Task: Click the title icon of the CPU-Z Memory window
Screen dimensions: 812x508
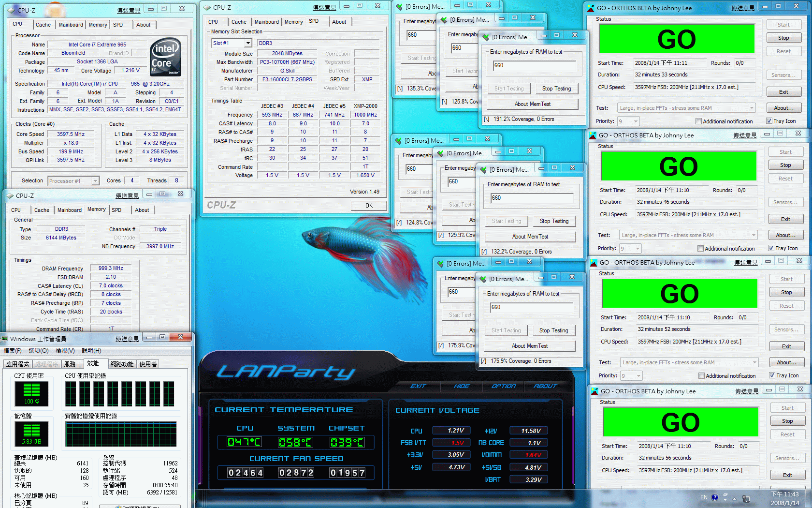Action: click(10, 196)
